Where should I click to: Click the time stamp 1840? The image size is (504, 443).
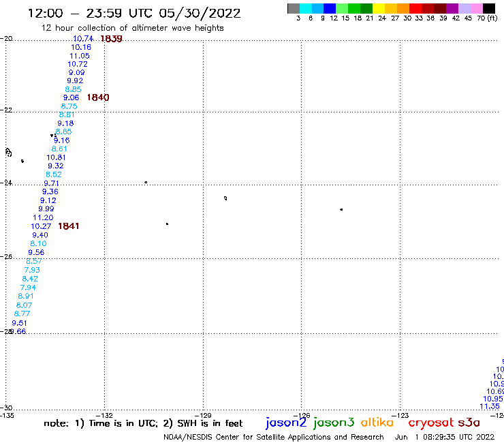tap(98, 97)
